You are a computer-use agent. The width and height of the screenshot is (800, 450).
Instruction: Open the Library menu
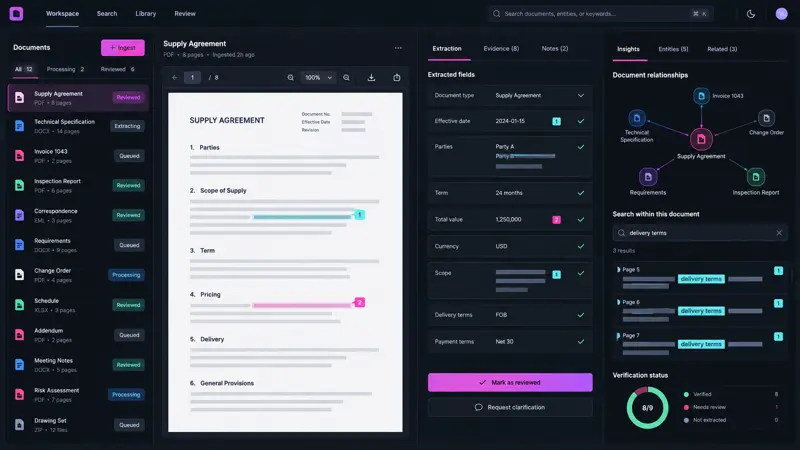pyautogui.click(x=146, y=14)
